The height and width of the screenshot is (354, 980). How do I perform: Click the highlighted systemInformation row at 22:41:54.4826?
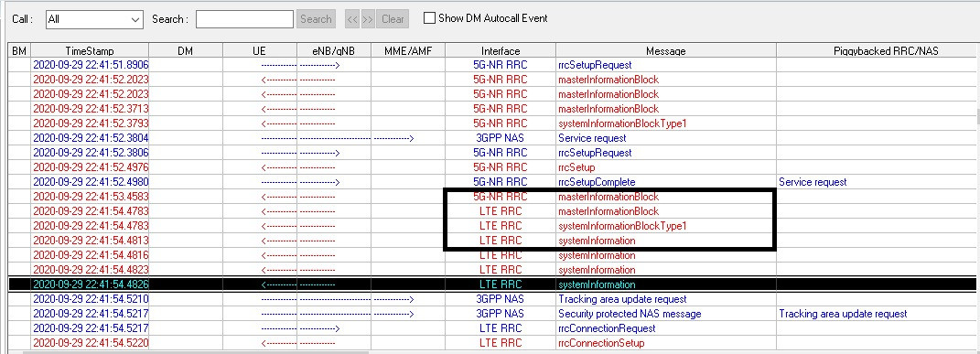(x=492, y=284)
